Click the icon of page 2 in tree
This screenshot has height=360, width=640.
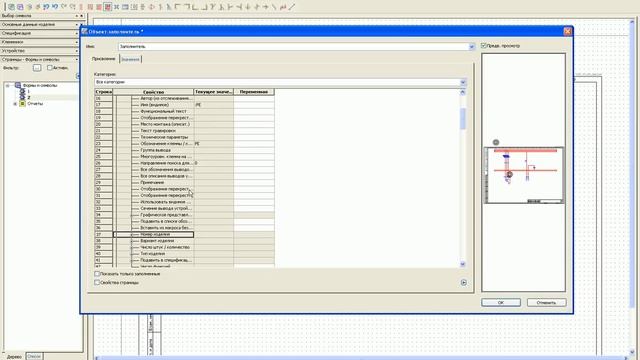[22, 97]
